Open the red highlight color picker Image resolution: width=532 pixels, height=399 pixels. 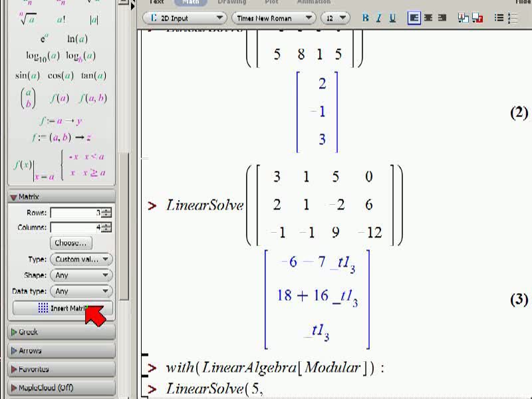click(477, 18)
